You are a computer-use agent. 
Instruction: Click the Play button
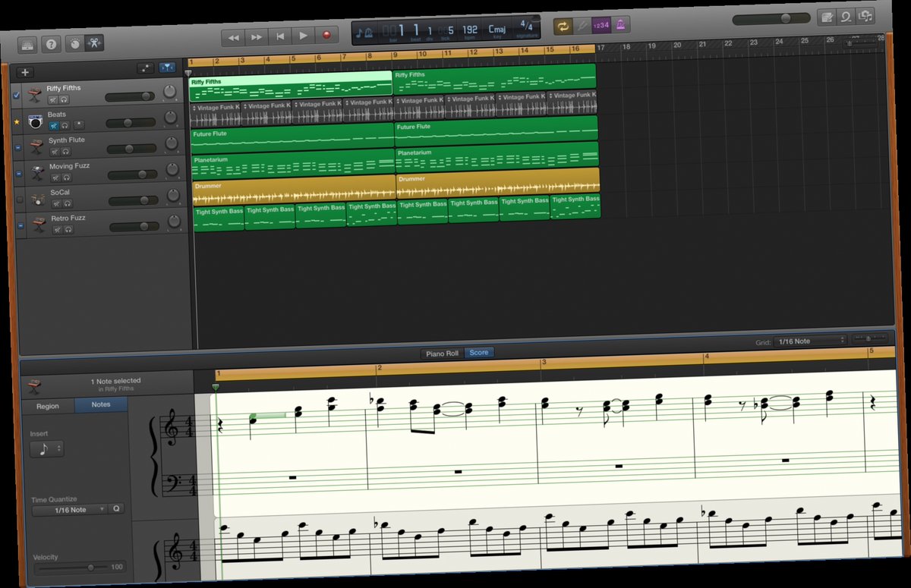tap(304, 36)
